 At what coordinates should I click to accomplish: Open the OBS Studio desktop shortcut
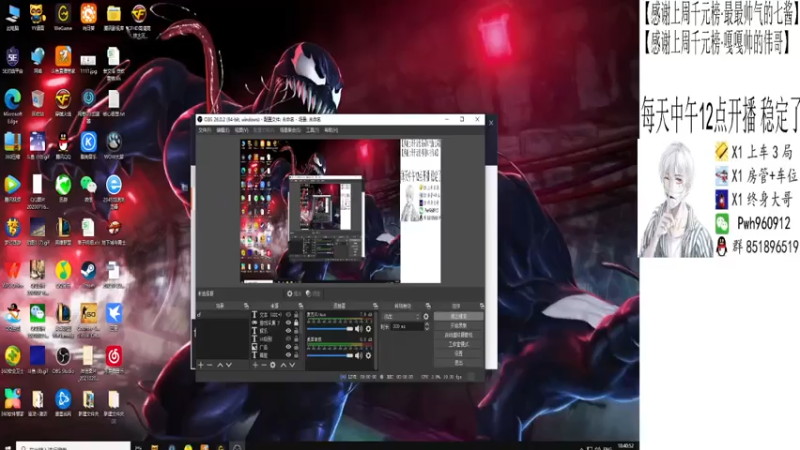coord(63,360)
